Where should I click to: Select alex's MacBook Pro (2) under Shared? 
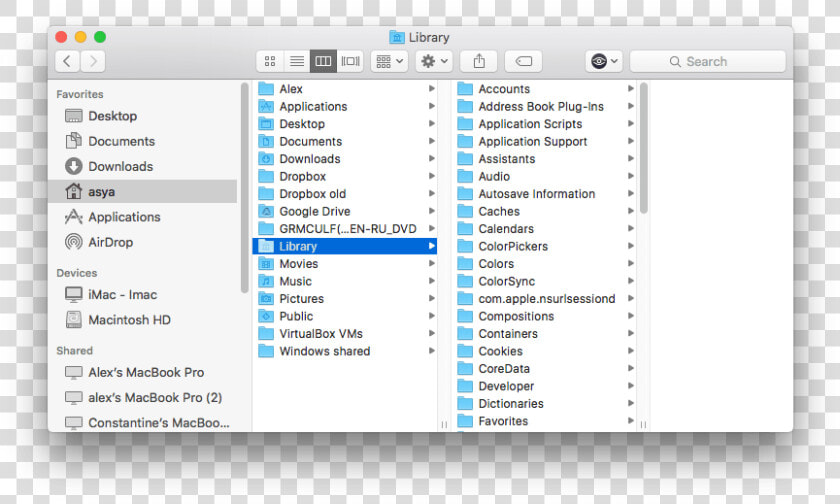click(143, 397)
